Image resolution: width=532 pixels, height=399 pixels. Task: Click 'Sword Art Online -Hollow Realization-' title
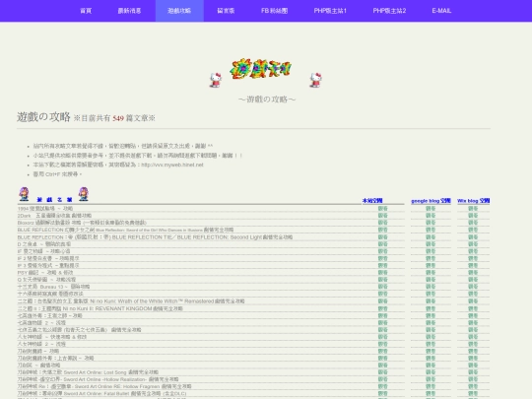pos(98,379)
